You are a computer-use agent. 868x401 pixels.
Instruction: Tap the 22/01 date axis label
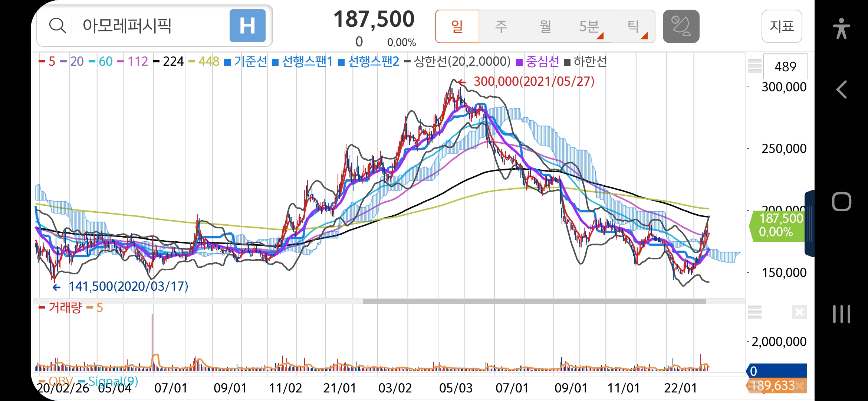(680, 388)
